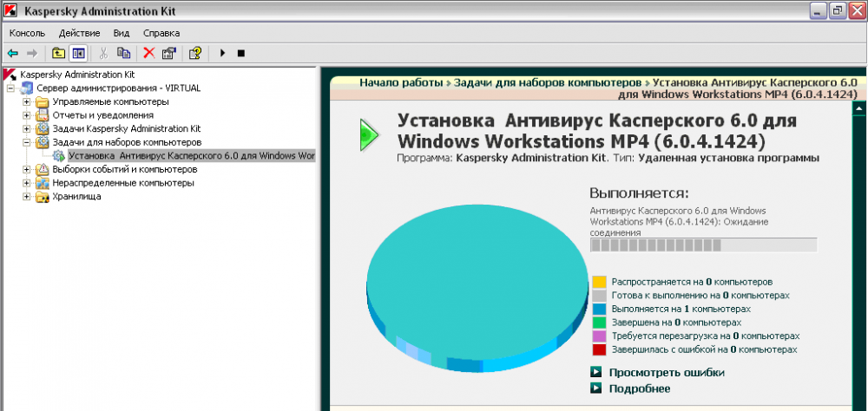This screenshot has height=411, width=868.
Task: Click the green play arrow beside the task title
Action: point(369,134)
